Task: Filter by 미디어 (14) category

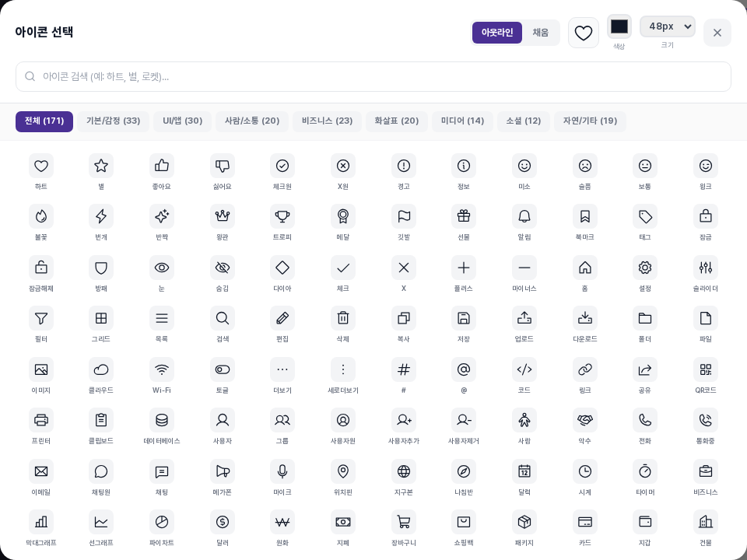Action: pos(462,121)
